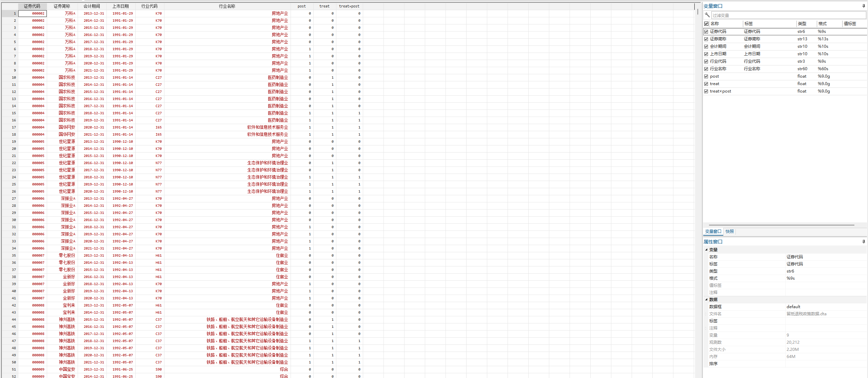Collapse the 变量 section in properties
The height and width of the screenshot is (378, 868).
pos(706,250)
